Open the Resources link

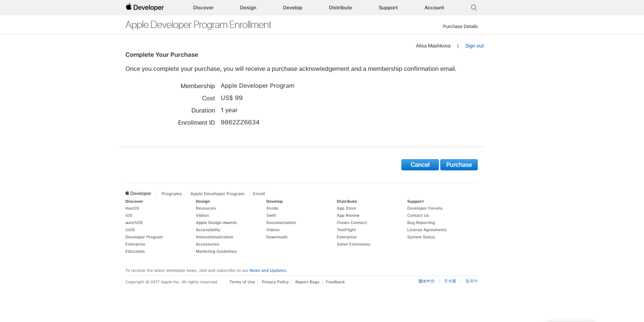[x=206, y=208]
